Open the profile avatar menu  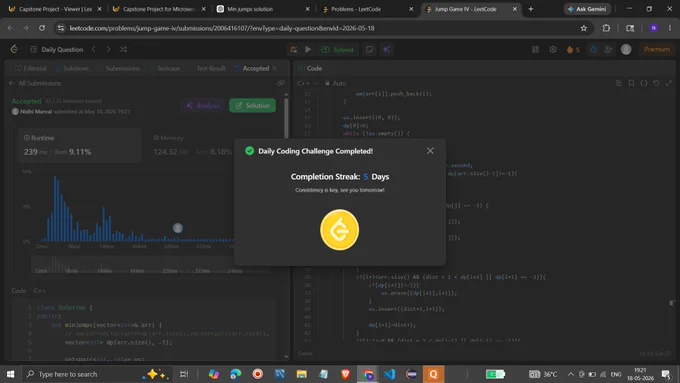[x=626, y=49]
